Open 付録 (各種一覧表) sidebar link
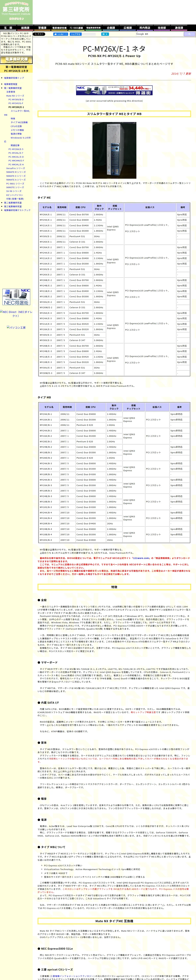This screenshot has height=980, width=196. 15,199
